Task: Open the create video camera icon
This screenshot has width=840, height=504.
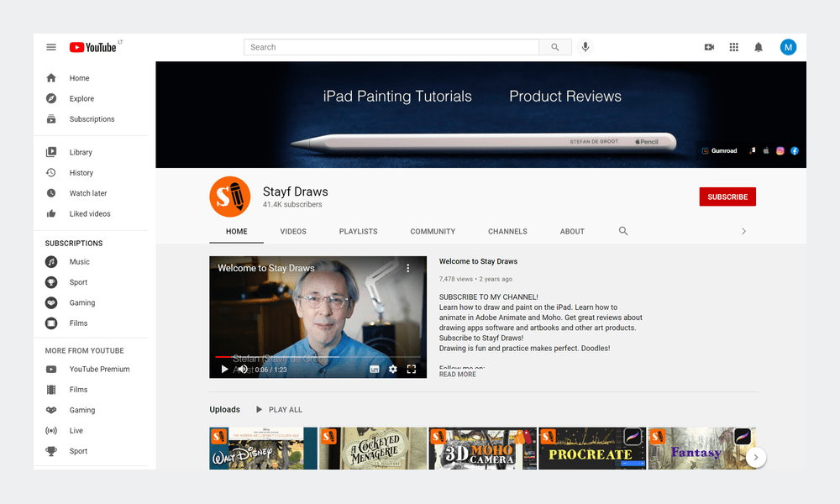Action: 709,47
